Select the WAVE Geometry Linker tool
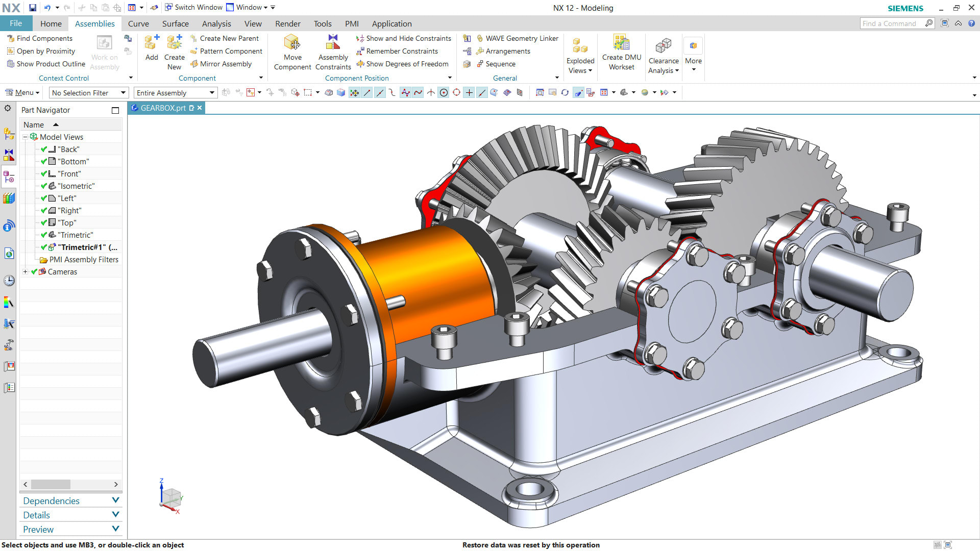The image size is (980, 551). coord(522,38)
